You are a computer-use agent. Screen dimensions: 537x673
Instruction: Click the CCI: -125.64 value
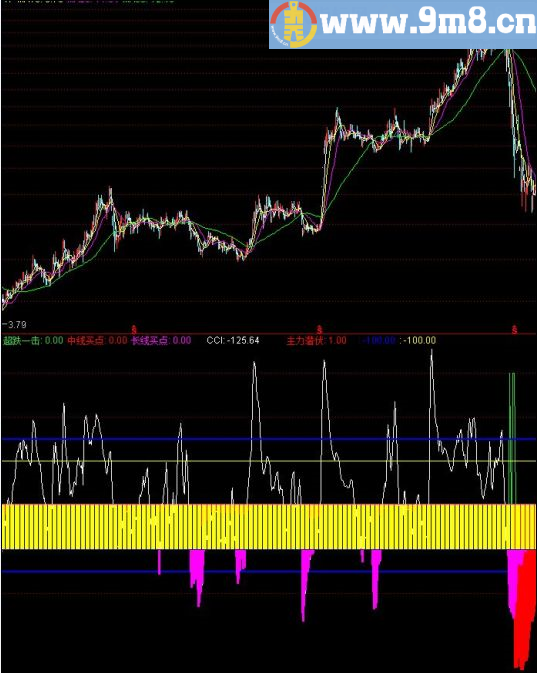point(233,341)
